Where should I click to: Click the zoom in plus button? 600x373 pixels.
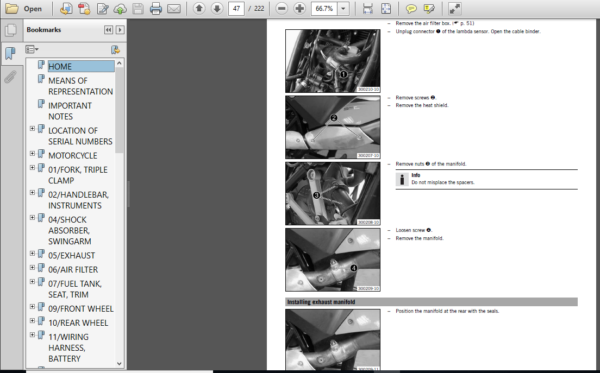click(300, 8)
